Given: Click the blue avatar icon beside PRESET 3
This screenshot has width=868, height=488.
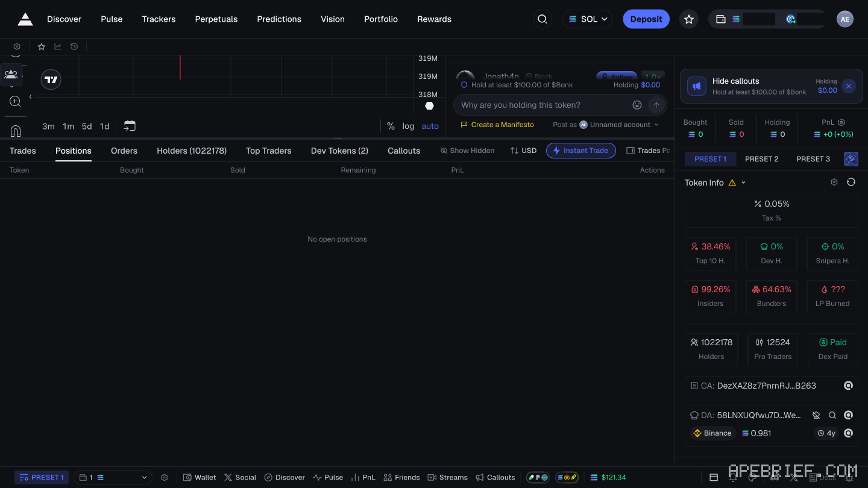Looking at the screenshot, I should click(x=851, y=159).
